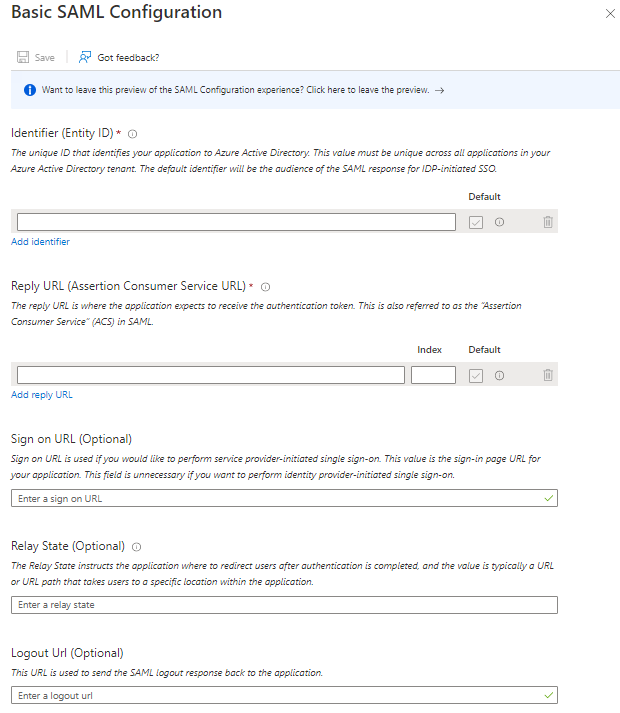Click the info icon beside Reply URL heading

point(265,286)
